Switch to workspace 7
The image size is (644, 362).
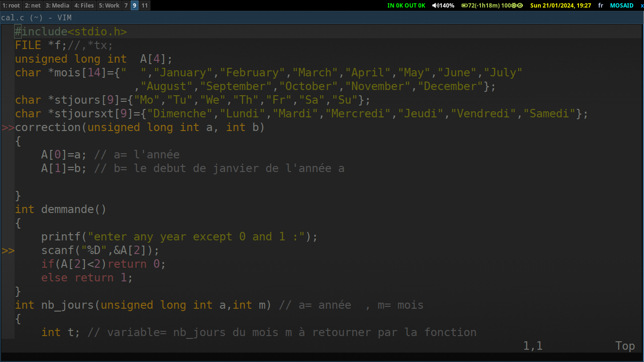coord(126,6)
